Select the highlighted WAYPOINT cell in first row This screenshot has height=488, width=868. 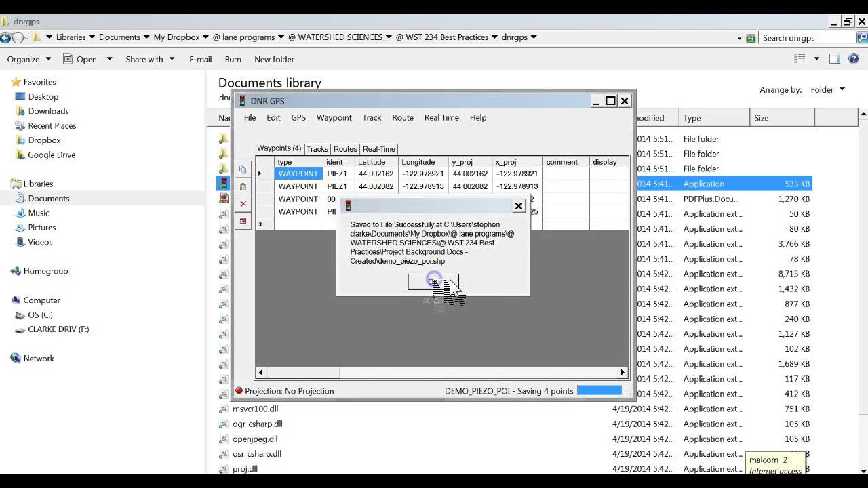(298, 174)
